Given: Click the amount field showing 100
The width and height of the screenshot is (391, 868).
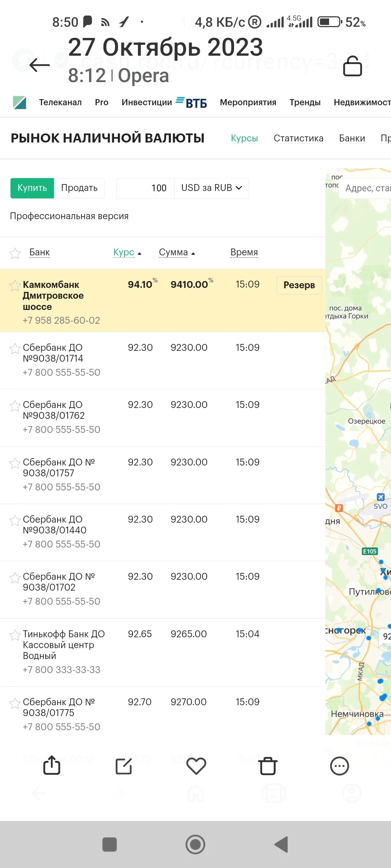Looking at the screenshot, I should [146, 188].
